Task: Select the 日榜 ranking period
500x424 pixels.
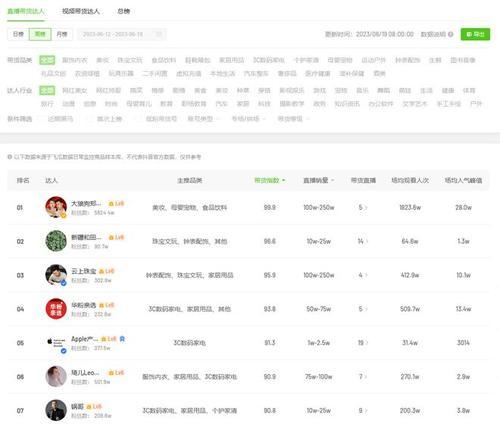Action: coord(18,34)
